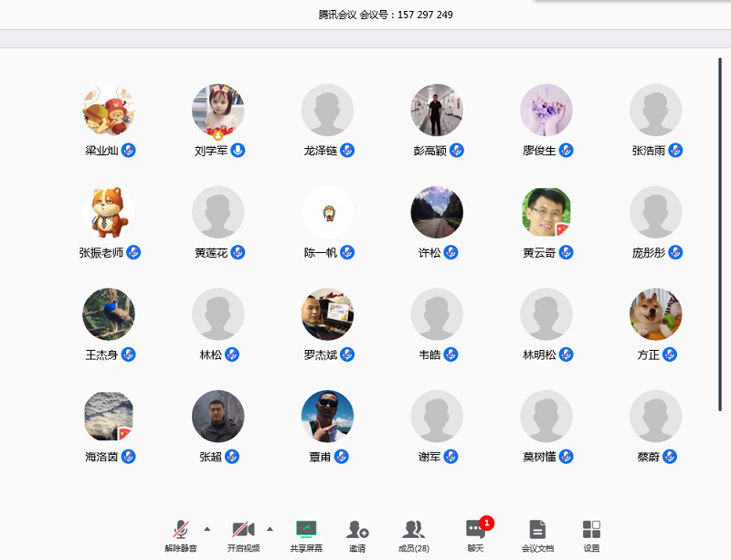Select 海洛茵 participant avatar
The height and width of the screenshot is (560, 731).
(x=109, y=417)
